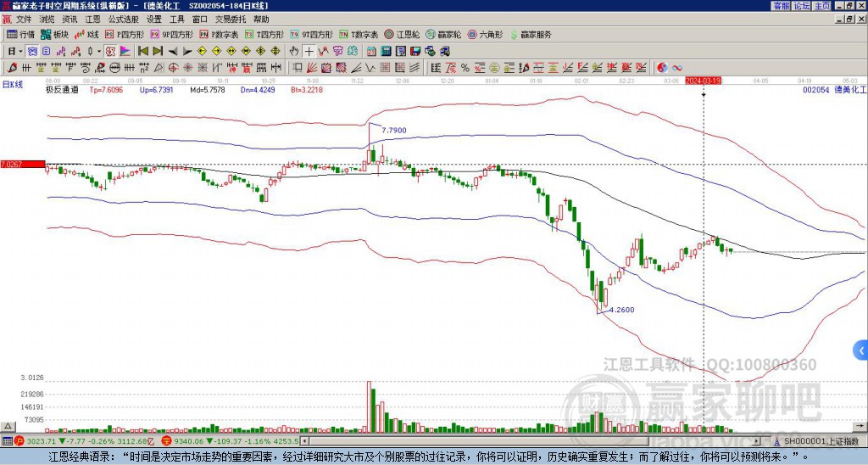Toggle the 权 ex-rights adjustment button

point(110,52)
